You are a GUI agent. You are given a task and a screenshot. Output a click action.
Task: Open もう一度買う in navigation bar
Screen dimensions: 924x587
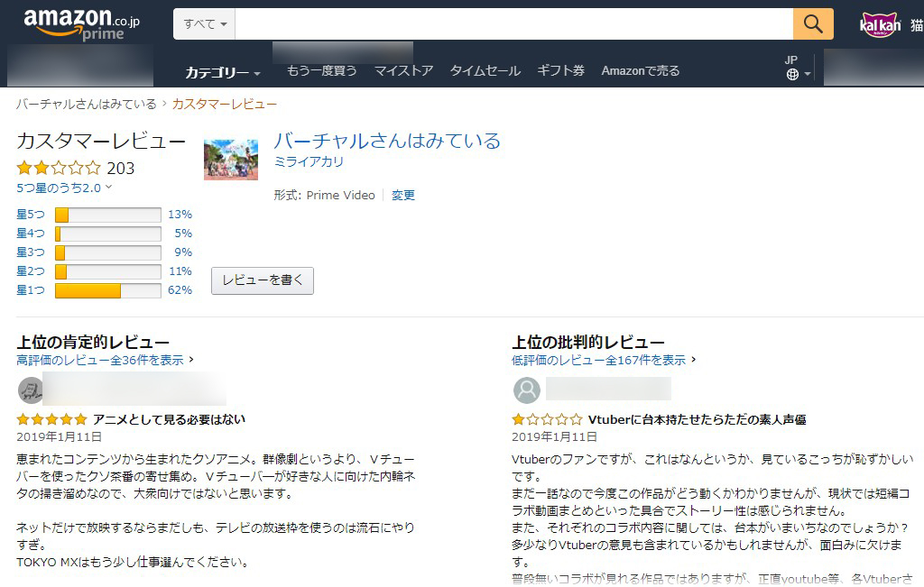[322, 70]
